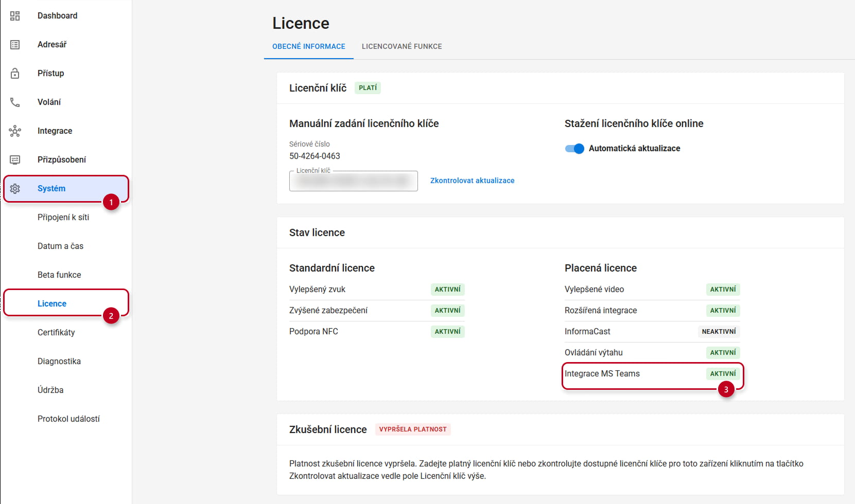Go to Připojení k síti
Screen dimensions: 855x504
(63, 218)
